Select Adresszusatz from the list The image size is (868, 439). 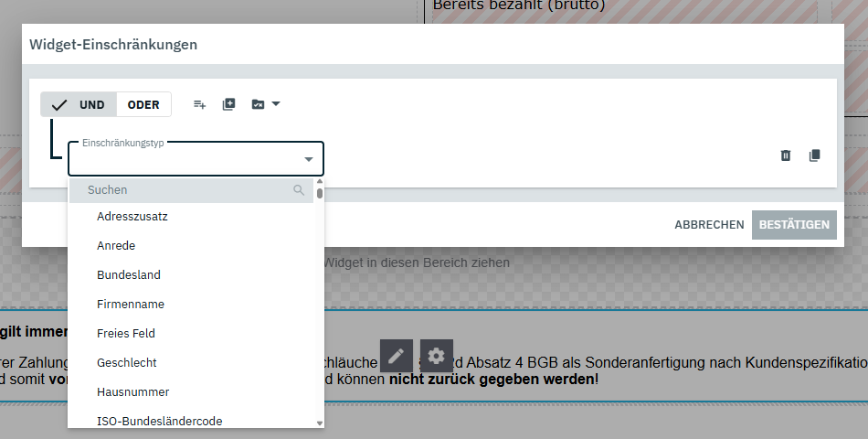[132, 217]
